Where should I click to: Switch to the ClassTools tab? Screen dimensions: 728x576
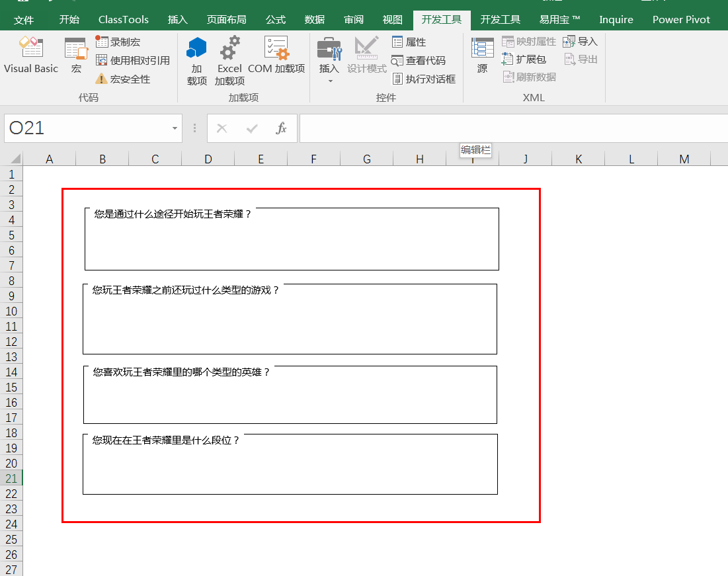point(124,20)
